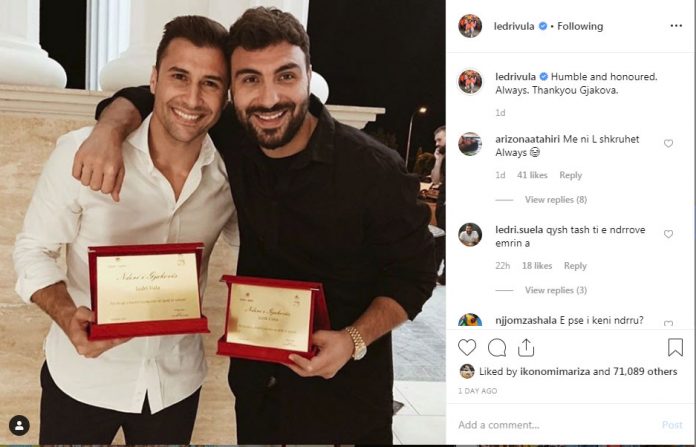Save the post with the bookmark icon

tap(675, 347)
